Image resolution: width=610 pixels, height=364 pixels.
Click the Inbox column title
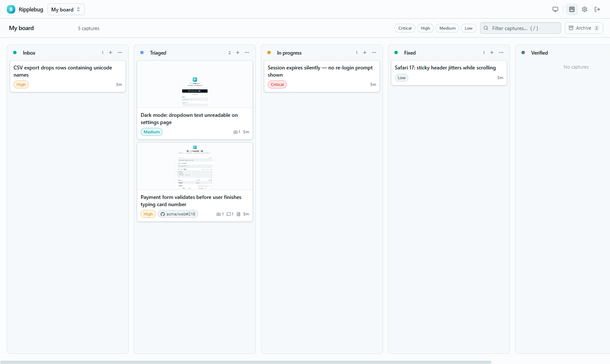[29, 53]
